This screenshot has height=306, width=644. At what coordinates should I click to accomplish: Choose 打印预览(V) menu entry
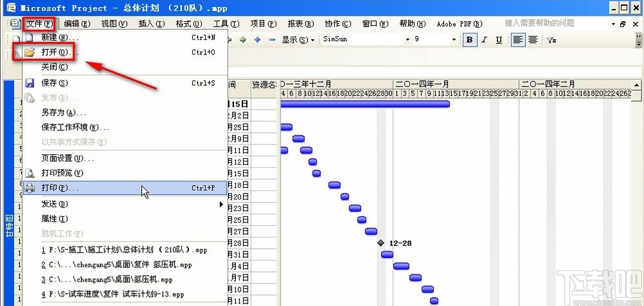(125, 173)
